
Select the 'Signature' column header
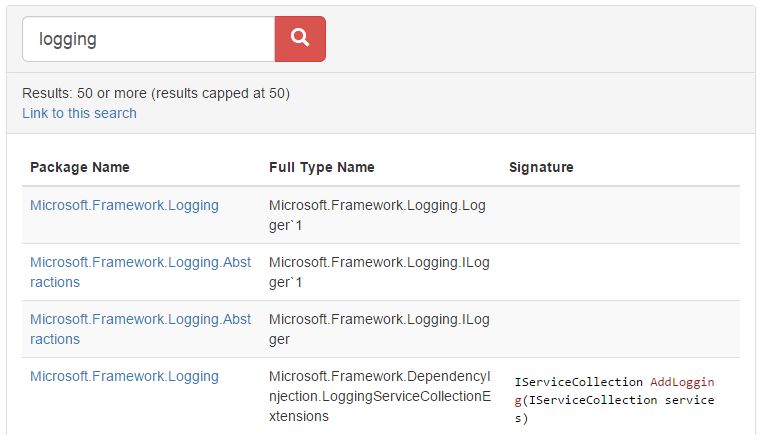pos(541,167)
